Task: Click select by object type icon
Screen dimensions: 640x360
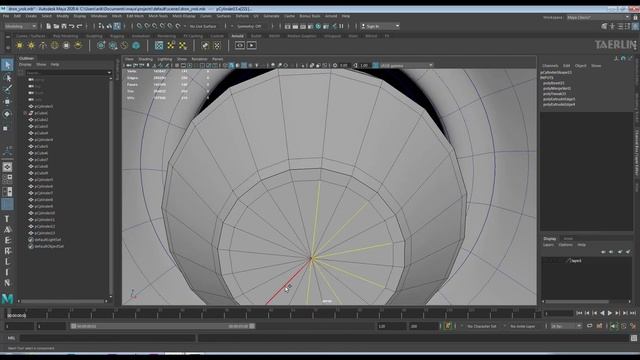Action: (x=109, y=26)
